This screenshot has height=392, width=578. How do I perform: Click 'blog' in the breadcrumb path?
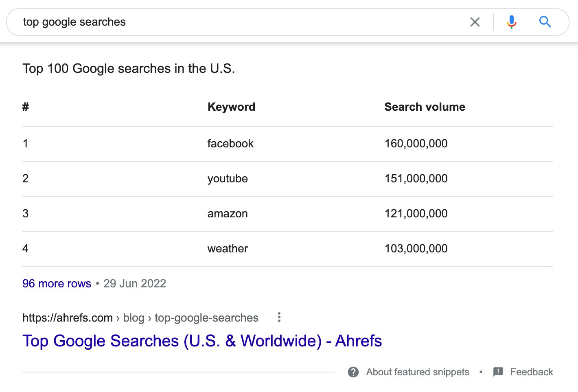tap(134, 318)
